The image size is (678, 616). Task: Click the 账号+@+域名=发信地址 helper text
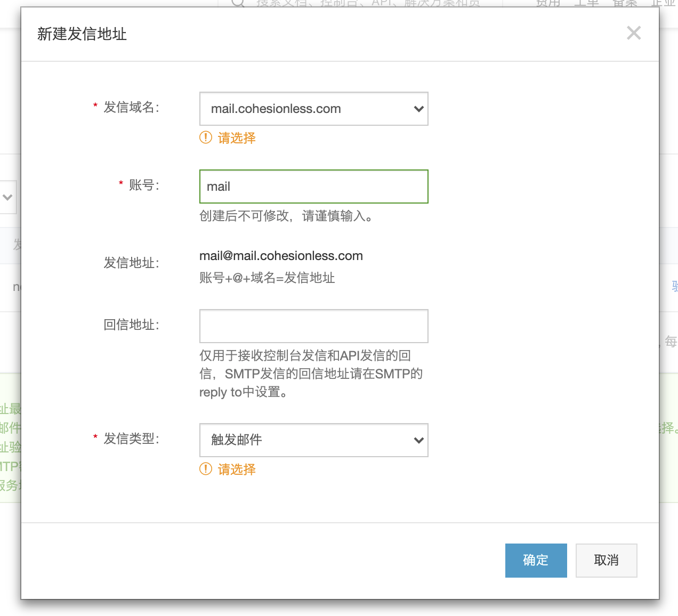coord(267,278)
